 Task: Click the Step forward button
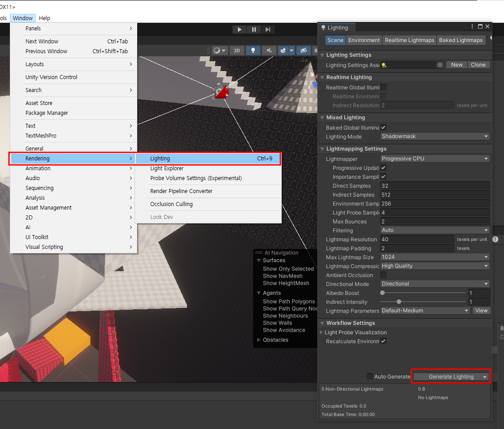(268, 29)
